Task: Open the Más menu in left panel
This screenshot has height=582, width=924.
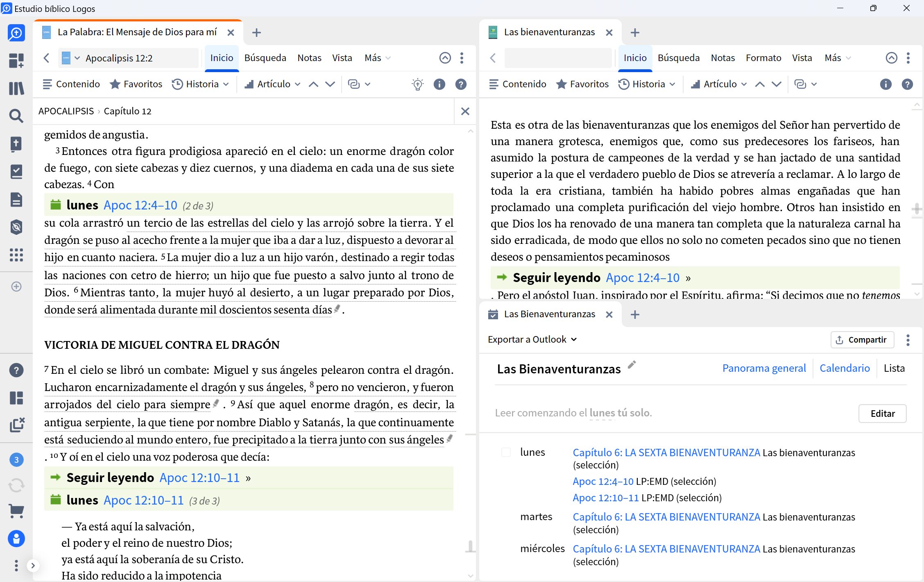Action: click(377, 58)
